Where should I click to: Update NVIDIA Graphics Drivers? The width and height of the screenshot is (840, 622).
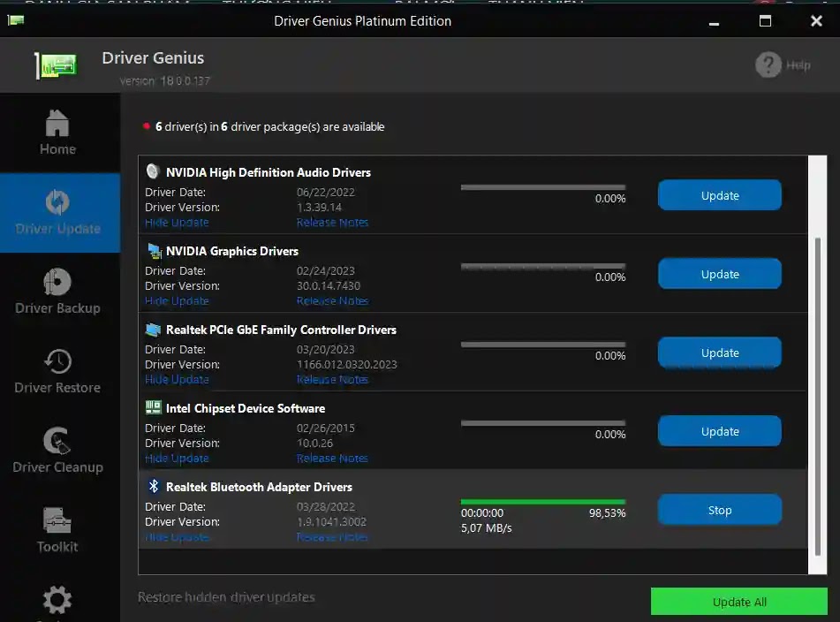click(720, 274)
